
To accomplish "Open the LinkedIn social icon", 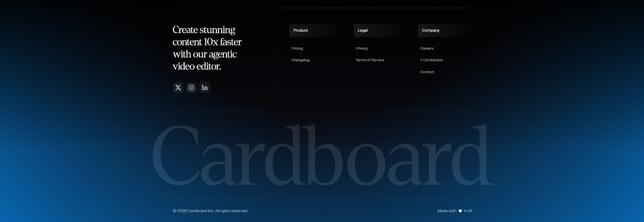I will 205,88.
